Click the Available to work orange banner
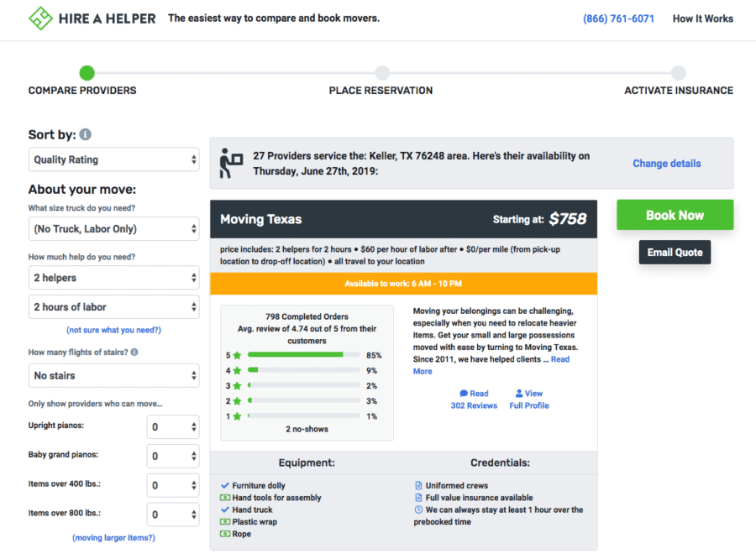 [x=403, y=284]
